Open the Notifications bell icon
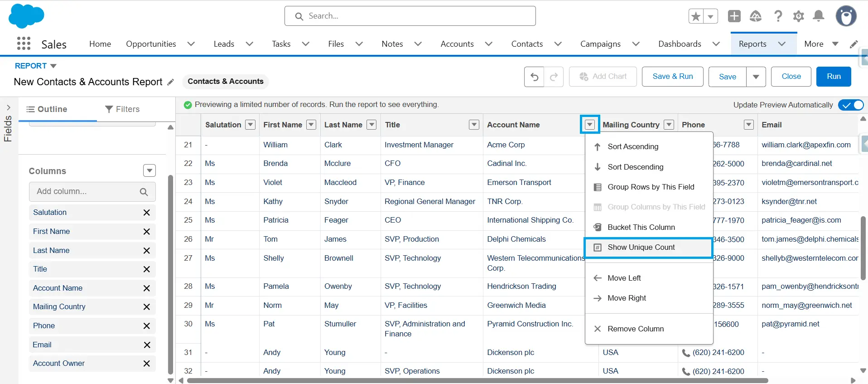This screenshot has width=868, height=384. pos(819,16)
